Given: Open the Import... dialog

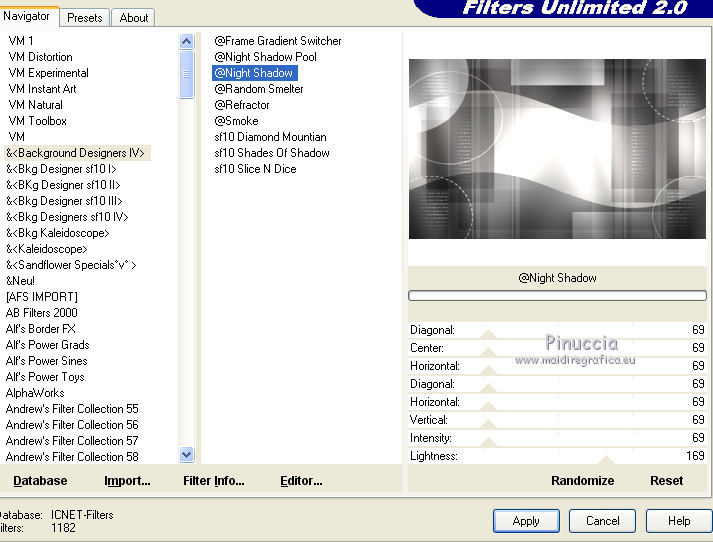Looking at the screenshot, I should (x=127, y=481).
